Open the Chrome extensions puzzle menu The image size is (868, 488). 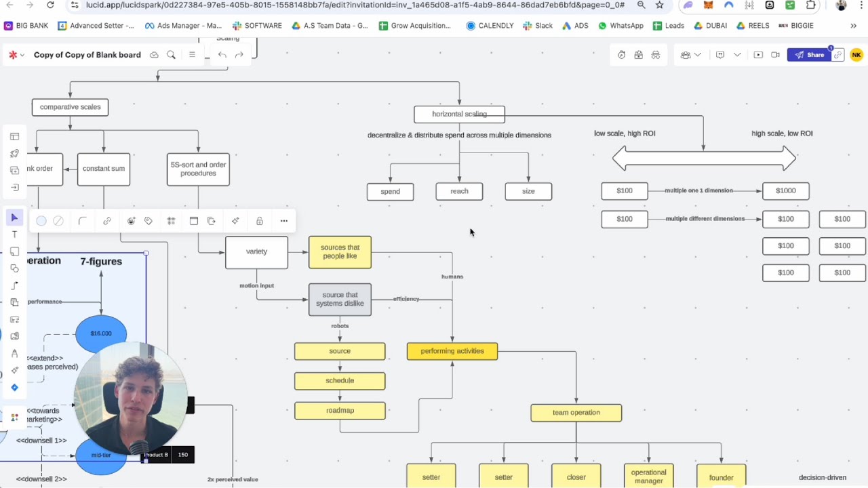point(811,5)
